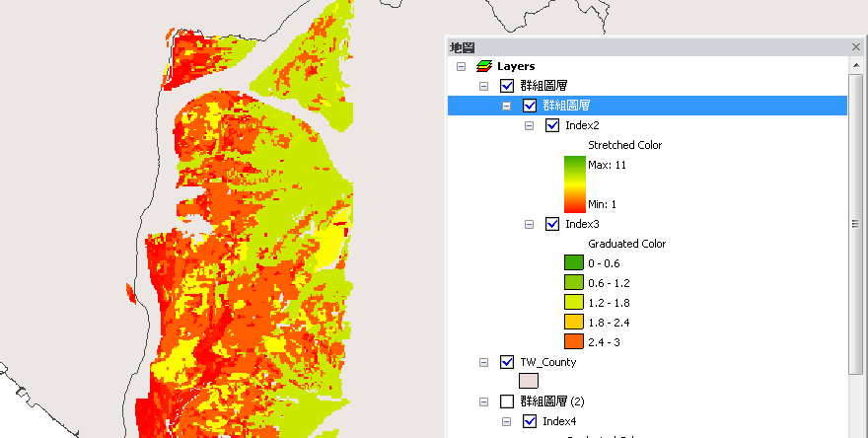The image size is (868, 438).
Task: Click the TW_County polygon symbol
Action: click(x=530, y=382)
